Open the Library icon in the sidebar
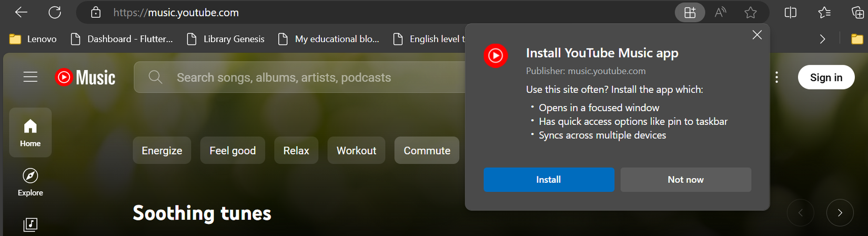This screenshot has width=868, height=236. (x=31, y=225)
